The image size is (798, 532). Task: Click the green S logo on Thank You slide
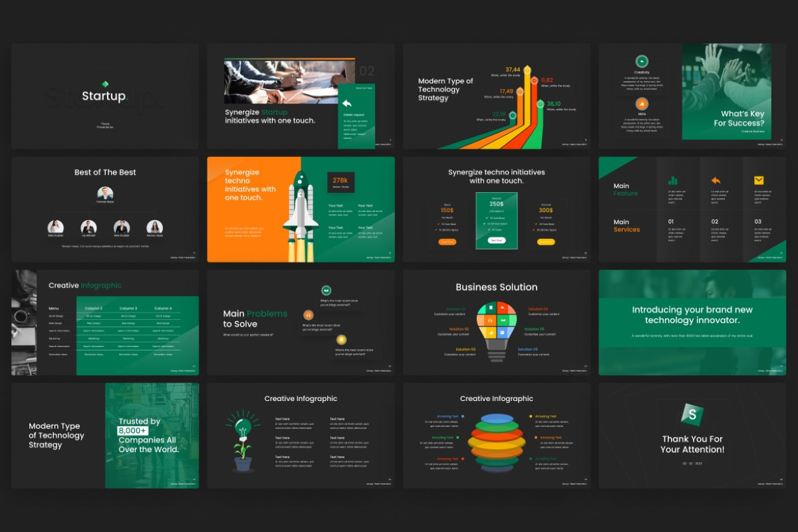pyautogui.click(x=692, y=416)
